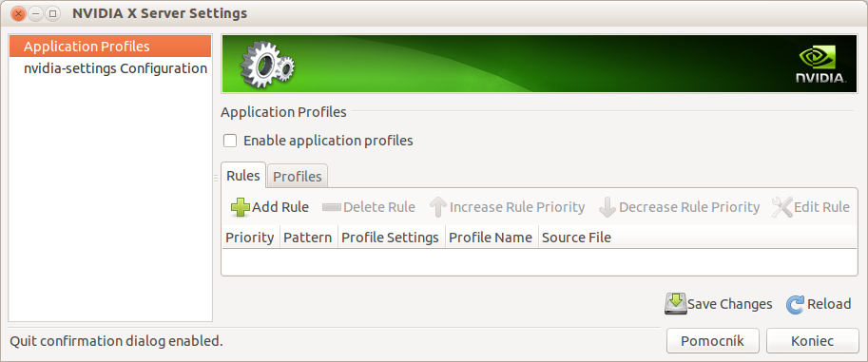Click the Profile Settings column header
Screen dimensions: 868x362
(x=391, y=238)
